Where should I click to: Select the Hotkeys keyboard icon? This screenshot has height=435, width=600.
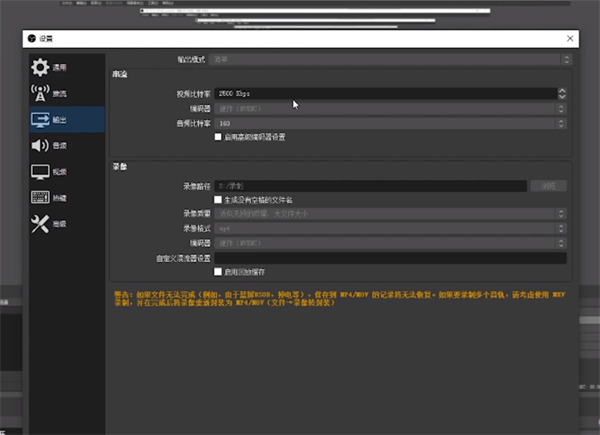pos(40,198)
